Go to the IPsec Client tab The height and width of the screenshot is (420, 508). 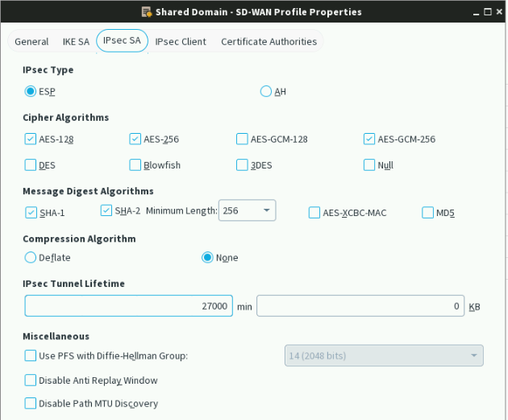181,42
